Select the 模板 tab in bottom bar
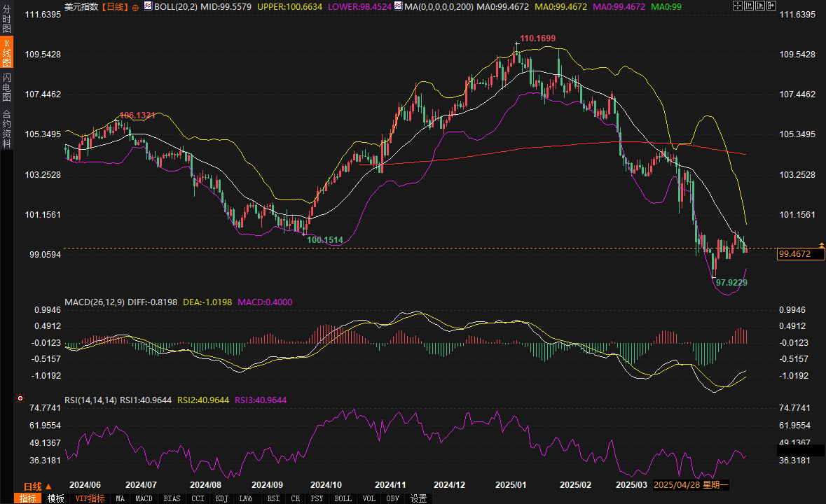This screenshot has width=826, height=504. tap(55, 498)
